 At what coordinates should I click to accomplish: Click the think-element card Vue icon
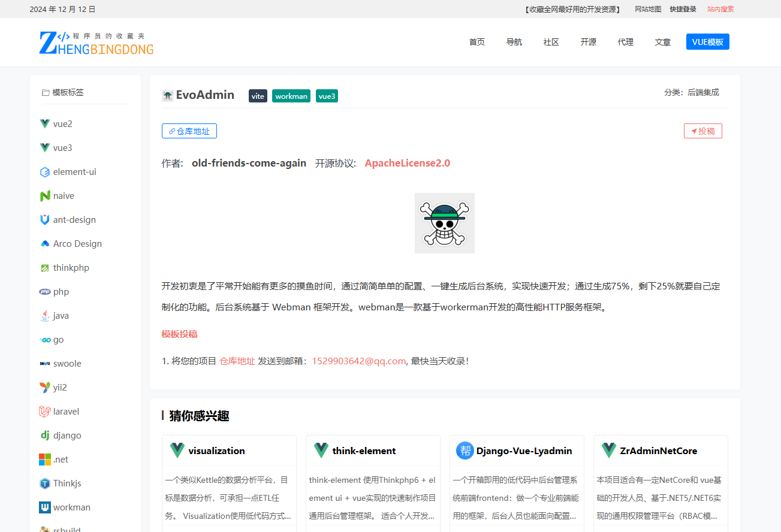[321, 451]
